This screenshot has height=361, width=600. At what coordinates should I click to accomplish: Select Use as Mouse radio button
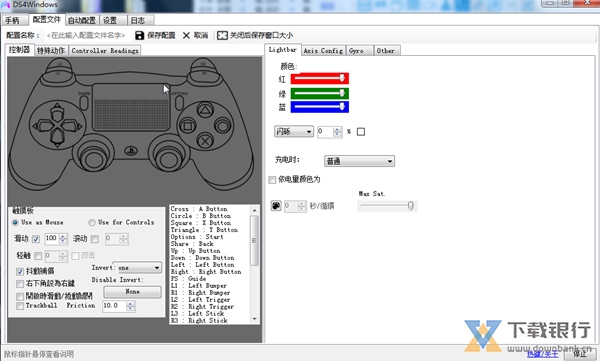[15, 222]
